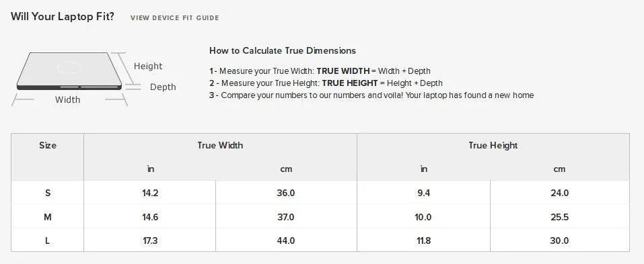Click the Height label in the diagram
The image size is (644, 264).
(148, 66)
